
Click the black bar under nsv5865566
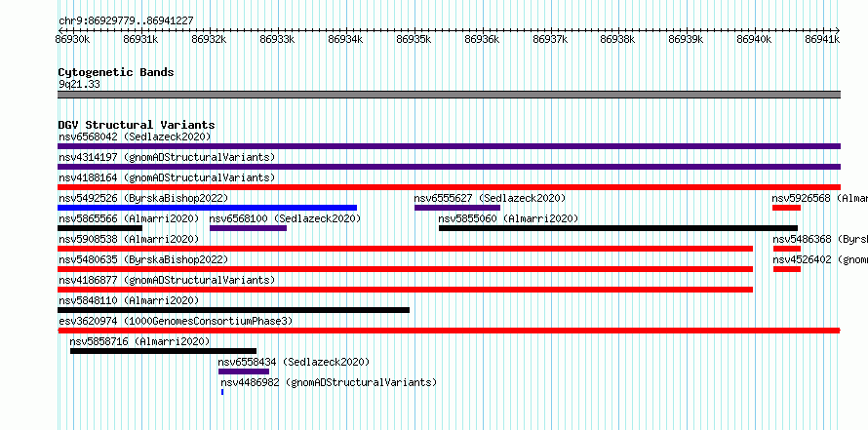pyautogui.click(x=99, y=228)
